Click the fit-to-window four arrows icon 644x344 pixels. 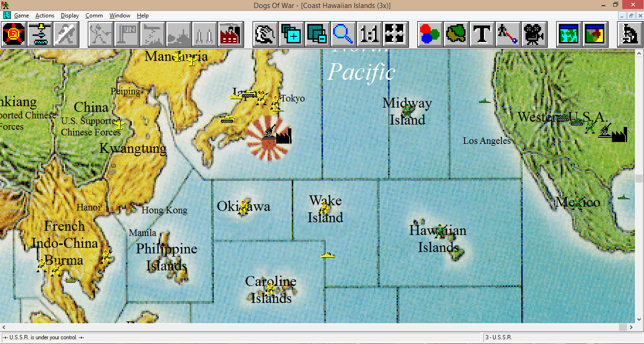point(395,34)
